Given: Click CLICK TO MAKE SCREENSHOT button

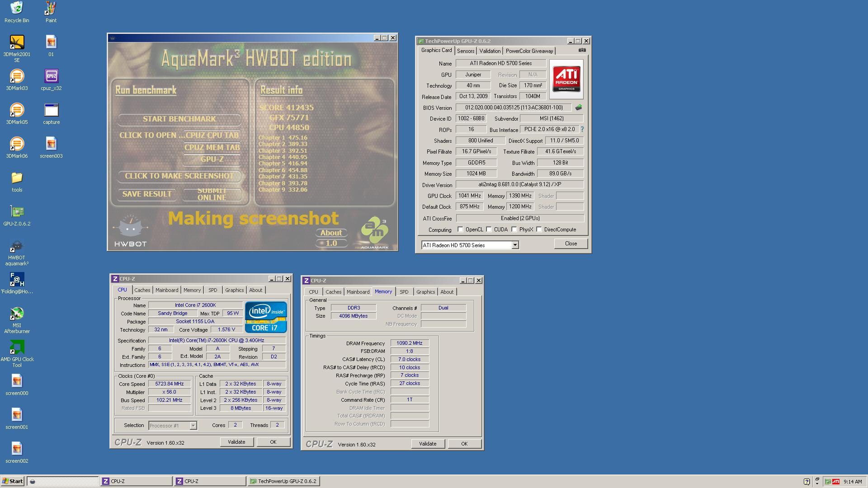Looking at the screenshot, I should [x=179, y=176].
